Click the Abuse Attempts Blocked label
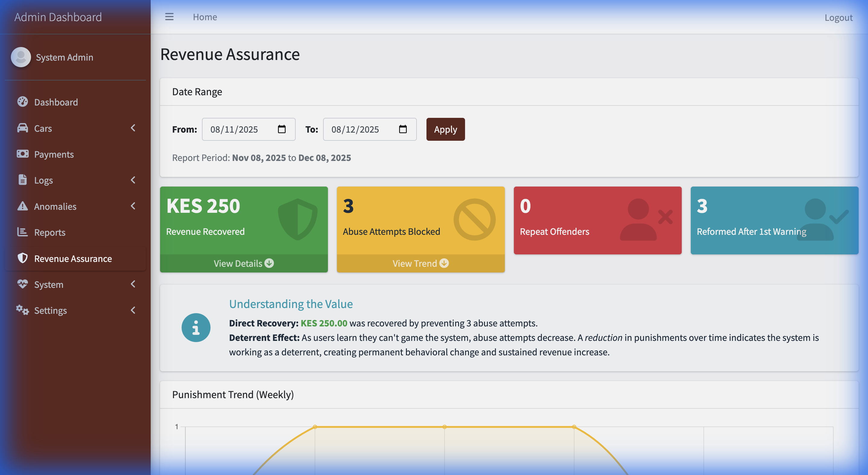868x475 pixels. click(391, 231)
